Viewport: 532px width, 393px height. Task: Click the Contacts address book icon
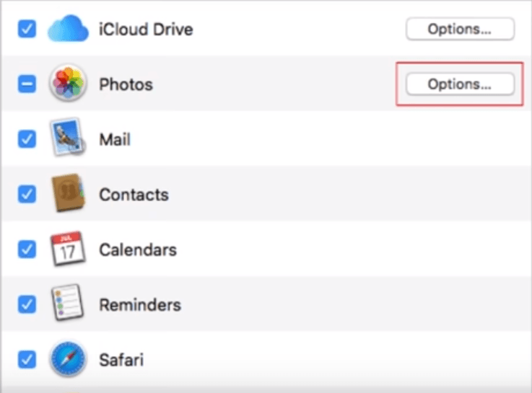(68, 194)
